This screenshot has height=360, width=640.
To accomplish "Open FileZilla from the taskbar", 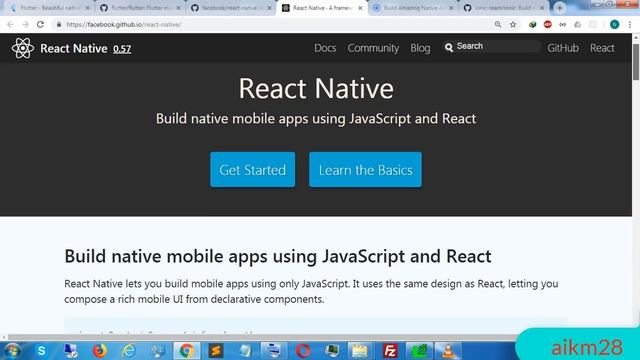I will pos(390,351).
